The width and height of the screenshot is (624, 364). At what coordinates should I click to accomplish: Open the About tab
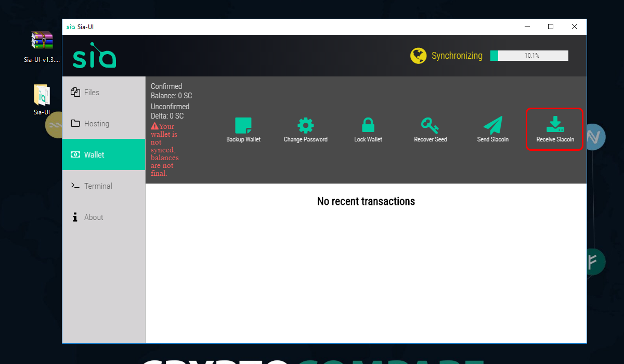[103, 217]
